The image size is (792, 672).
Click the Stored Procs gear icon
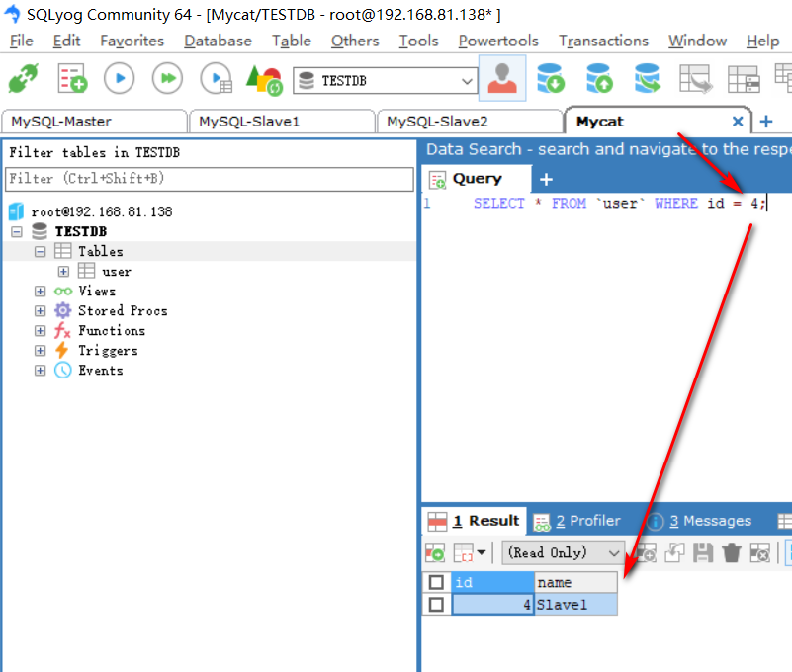tap(63, 310)
